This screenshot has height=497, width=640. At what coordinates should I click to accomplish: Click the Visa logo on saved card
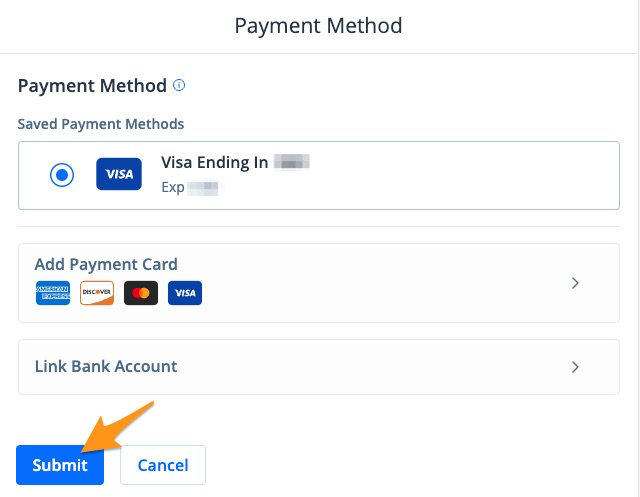119,175
